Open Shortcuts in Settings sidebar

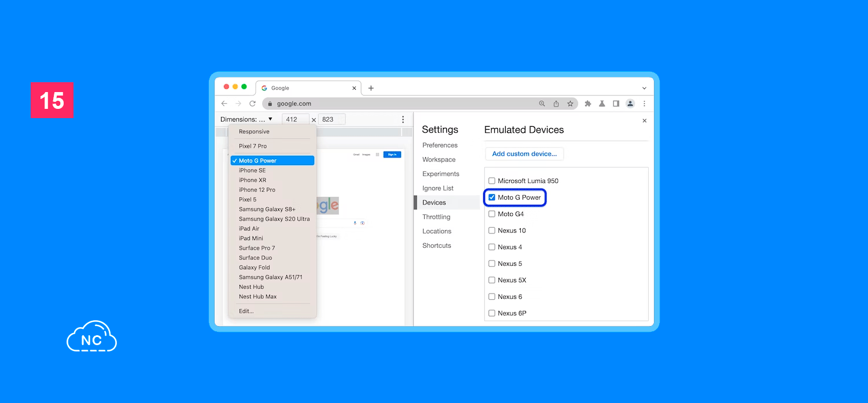tap(437, 246)
